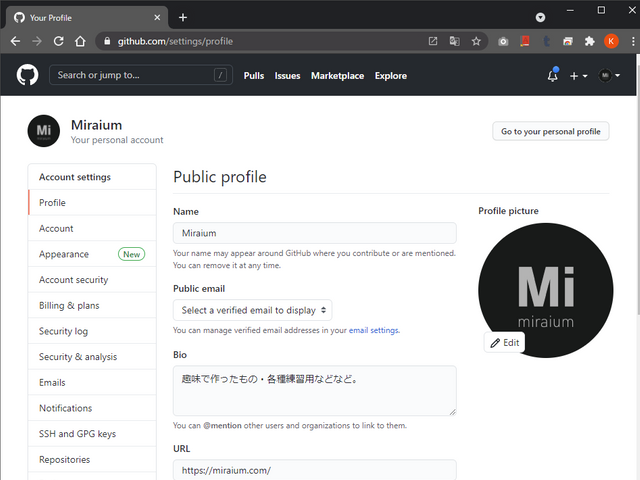Click the large profile picture

pos(546,290)
